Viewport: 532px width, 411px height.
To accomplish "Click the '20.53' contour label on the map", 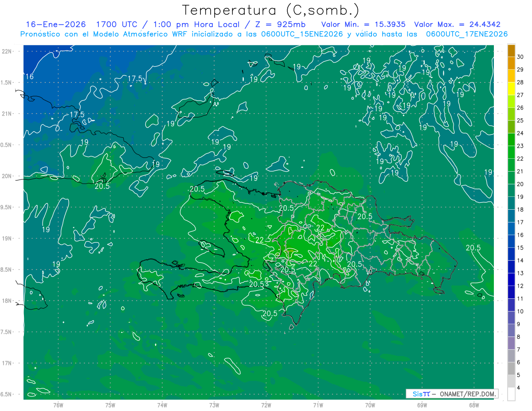I will (x=259, y=284).
